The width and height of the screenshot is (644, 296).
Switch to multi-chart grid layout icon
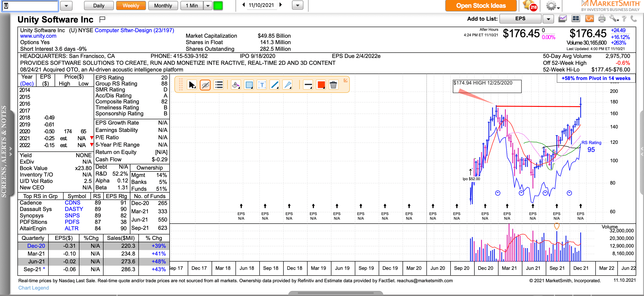point(576,19)
